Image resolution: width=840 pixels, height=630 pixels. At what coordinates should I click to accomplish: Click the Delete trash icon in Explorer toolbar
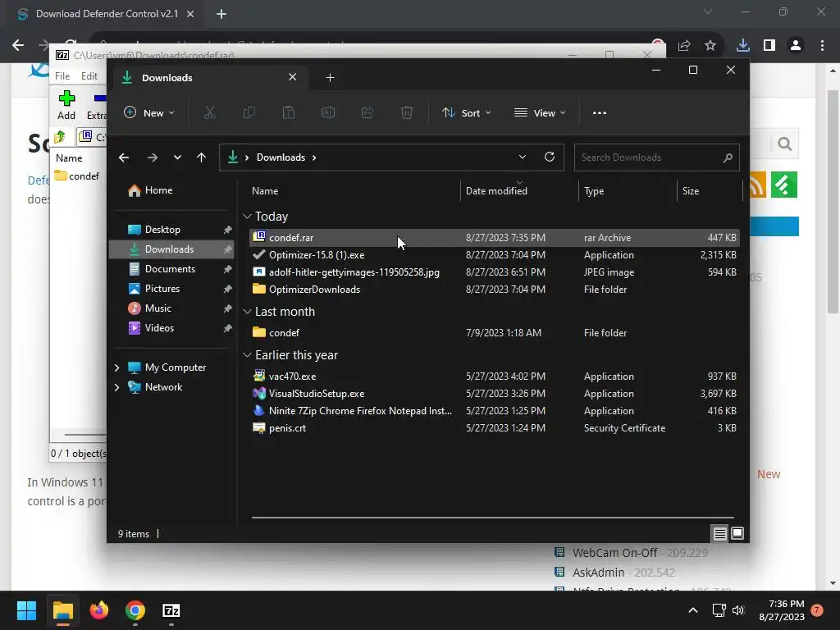coord(407,112)
